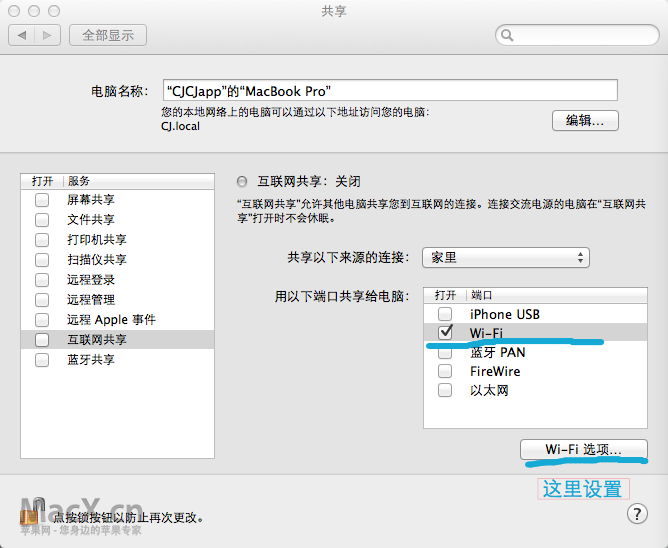Click the 互联网共享: 关闭 status text
The image size is (668, 548).
(x=309, y=182)
